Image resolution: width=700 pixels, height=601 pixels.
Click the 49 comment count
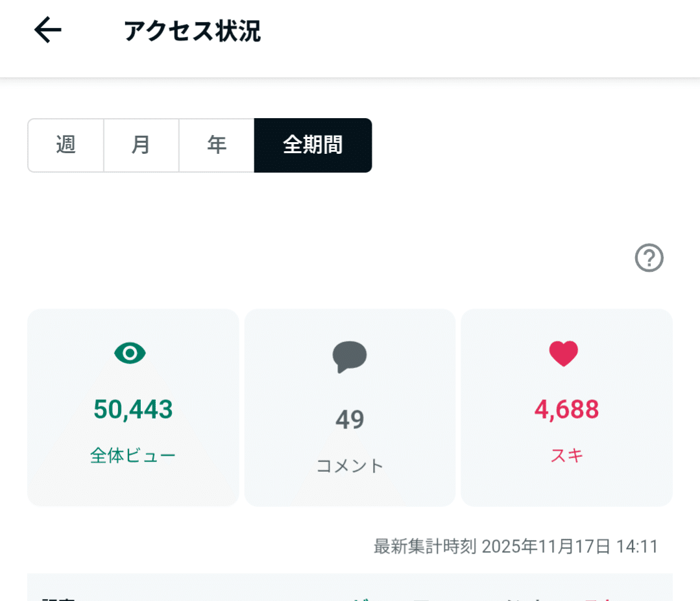point(350,420)
